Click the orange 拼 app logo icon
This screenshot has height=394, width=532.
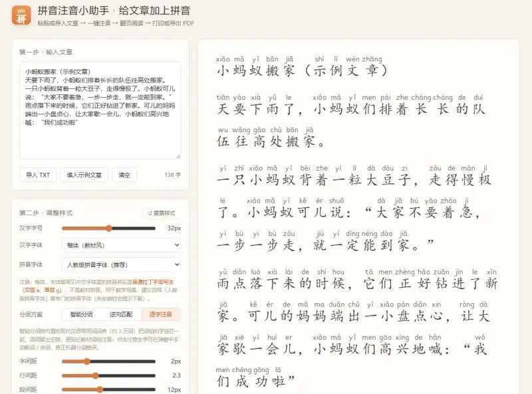(21, 15)
